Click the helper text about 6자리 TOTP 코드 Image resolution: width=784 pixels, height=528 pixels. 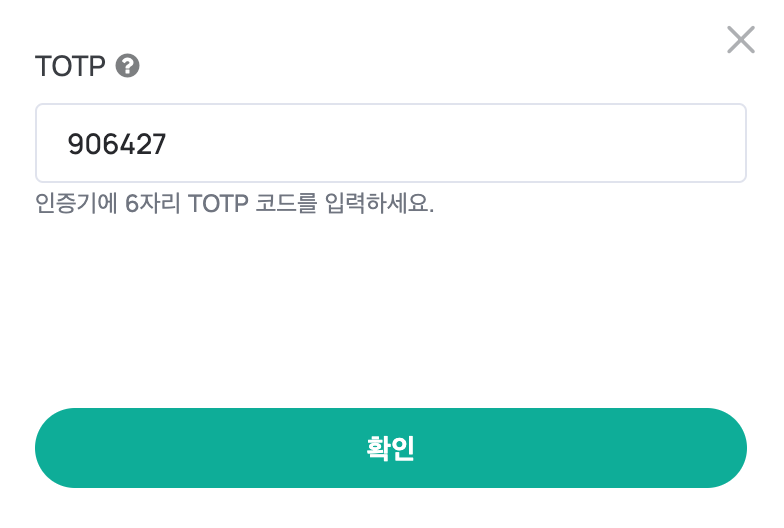tap(234, 203)
